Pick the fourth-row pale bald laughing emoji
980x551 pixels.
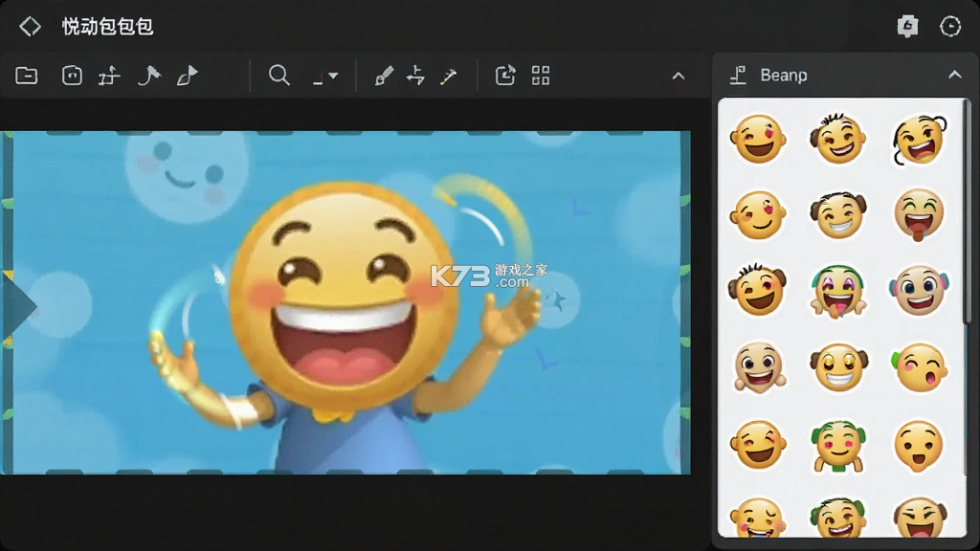[x=759, y=367]
